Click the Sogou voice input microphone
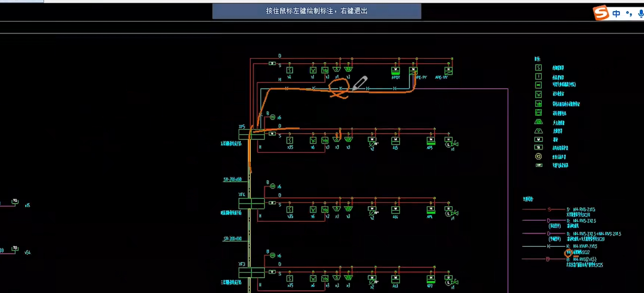Screen dimensions: 644x293 [x=641, y=13]
